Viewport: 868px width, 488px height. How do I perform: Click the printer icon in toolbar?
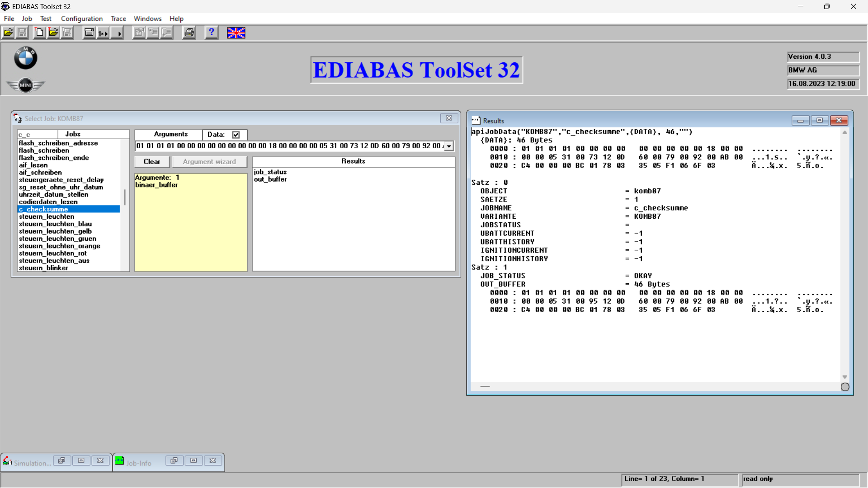pos(189,33)
